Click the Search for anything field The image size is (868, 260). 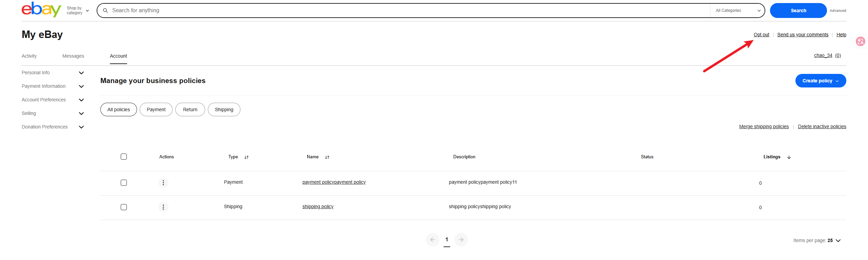[x=407, y=11]
